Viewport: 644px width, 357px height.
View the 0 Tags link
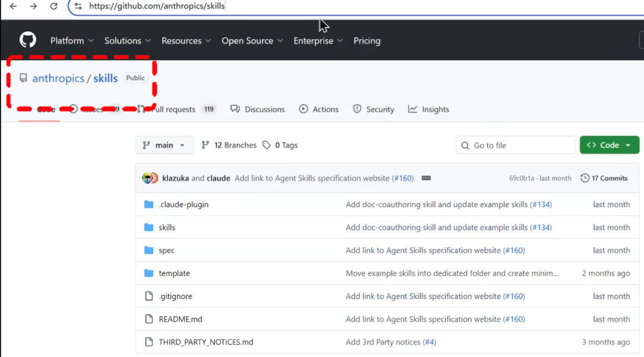pyautogui.click(x=280, y=145)
